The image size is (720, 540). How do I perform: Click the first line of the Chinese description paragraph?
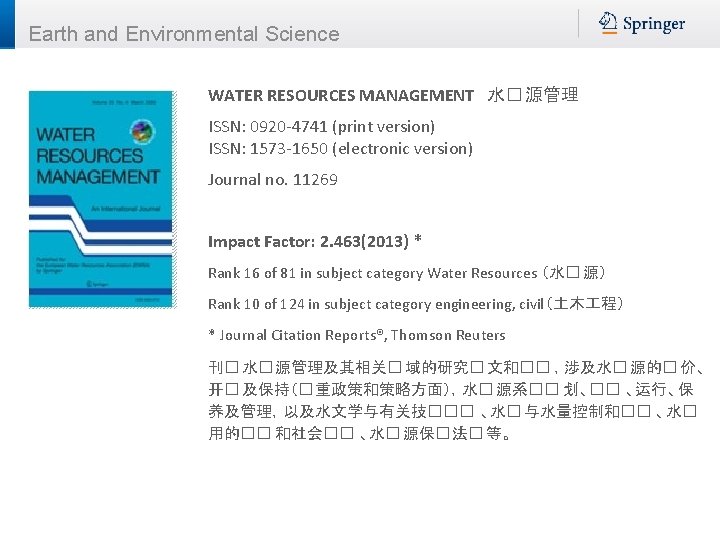point(456,367)
